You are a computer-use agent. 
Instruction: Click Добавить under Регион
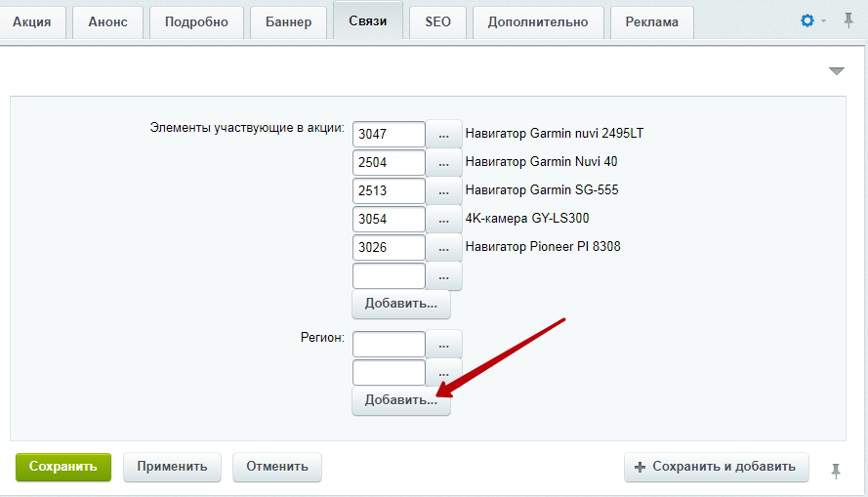tap(400, 400)
